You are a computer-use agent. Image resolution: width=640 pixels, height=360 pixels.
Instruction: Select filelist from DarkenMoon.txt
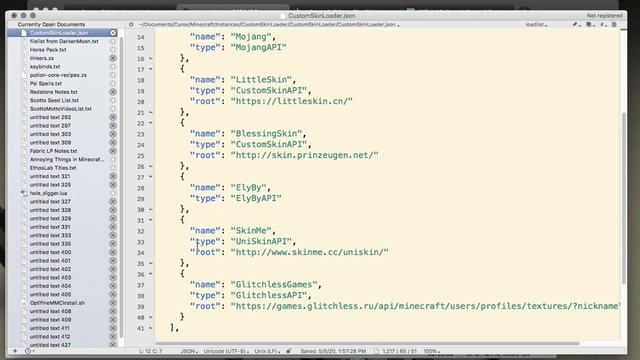point(64,41)
